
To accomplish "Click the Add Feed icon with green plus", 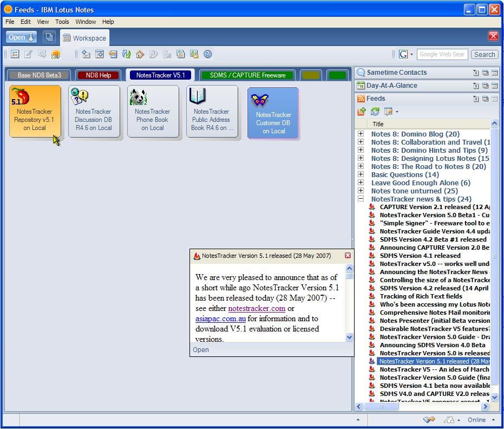I will (x=362, y=112).
